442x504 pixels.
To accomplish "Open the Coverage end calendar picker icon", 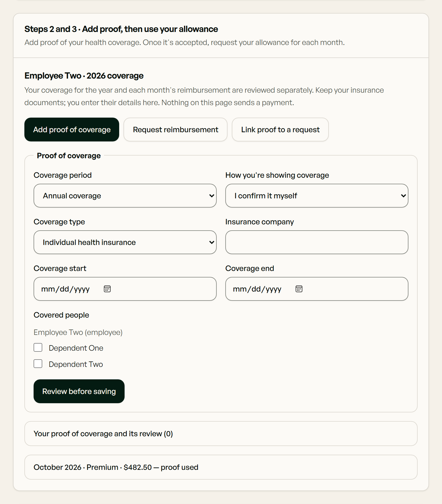I will point(299,289).
